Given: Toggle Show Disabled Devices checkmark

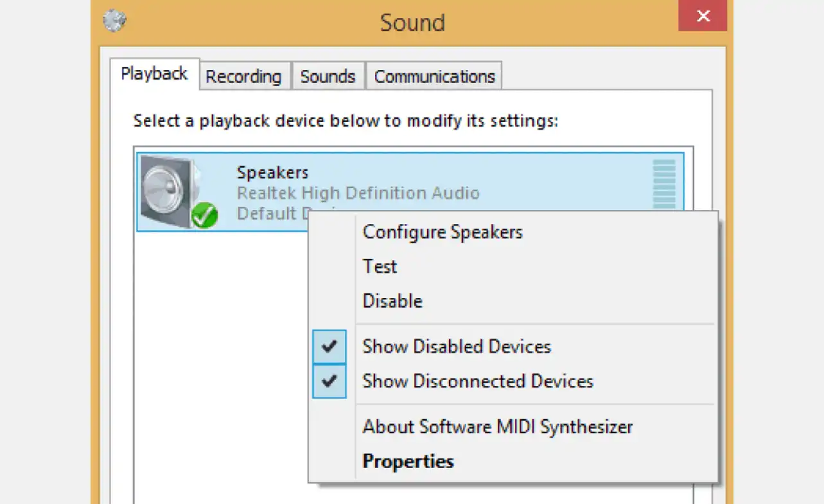Looking at the screenshot, I should click(329, 347).
